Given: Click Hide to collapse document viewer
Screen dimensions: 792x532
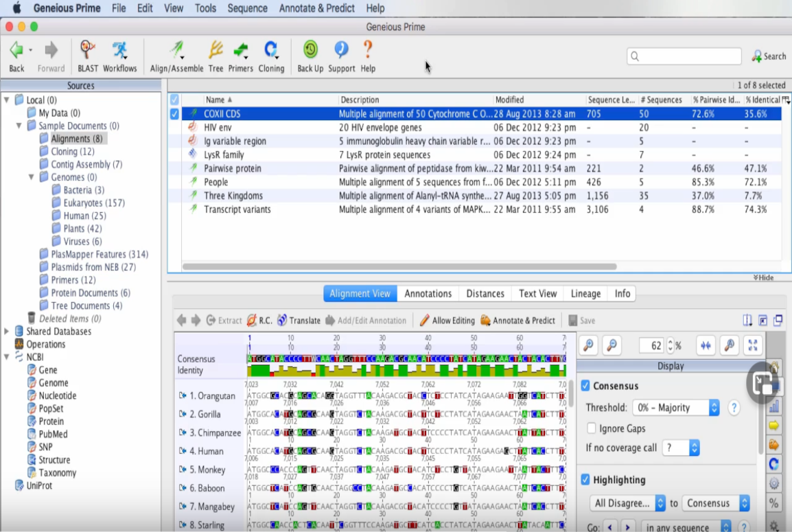Looking at the screenshot, I should [763, 277].
